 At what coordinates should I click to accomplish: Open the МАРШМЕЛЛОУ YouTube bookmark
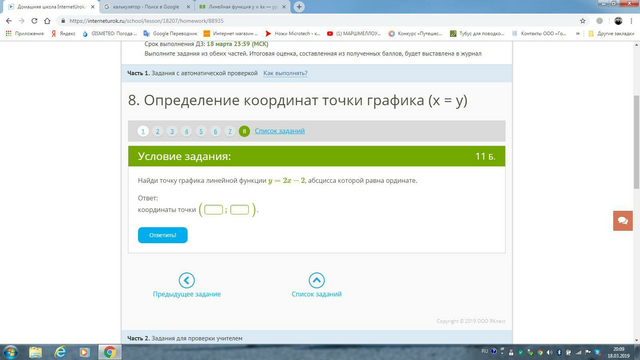(353, 33)
